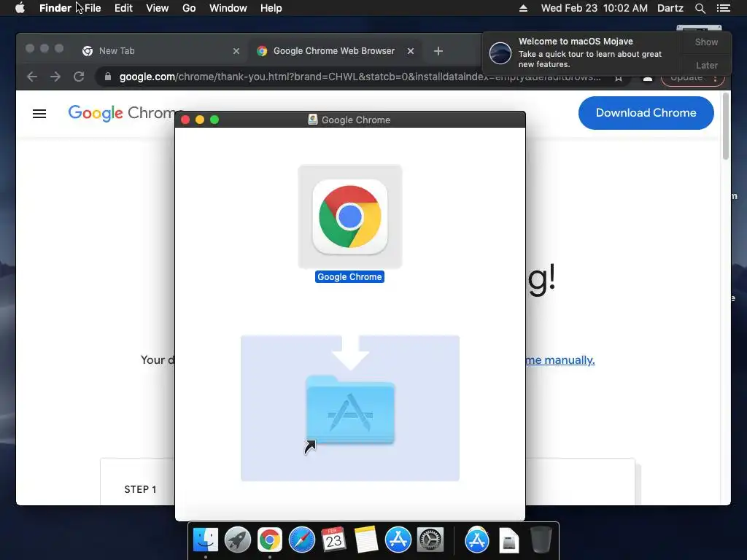The image size is (747, 560).
Task: Go forward in Chrome browser
Action: [x=55, y=77]
